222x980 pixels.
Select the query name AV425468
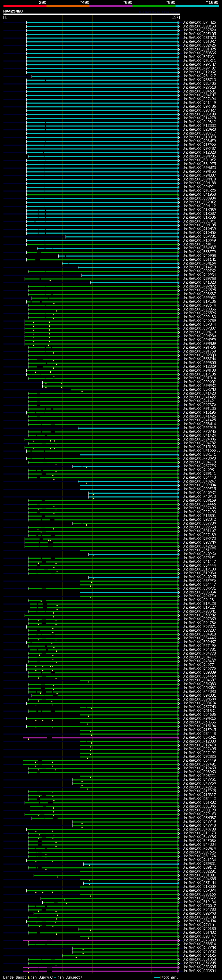pos(13,11)
